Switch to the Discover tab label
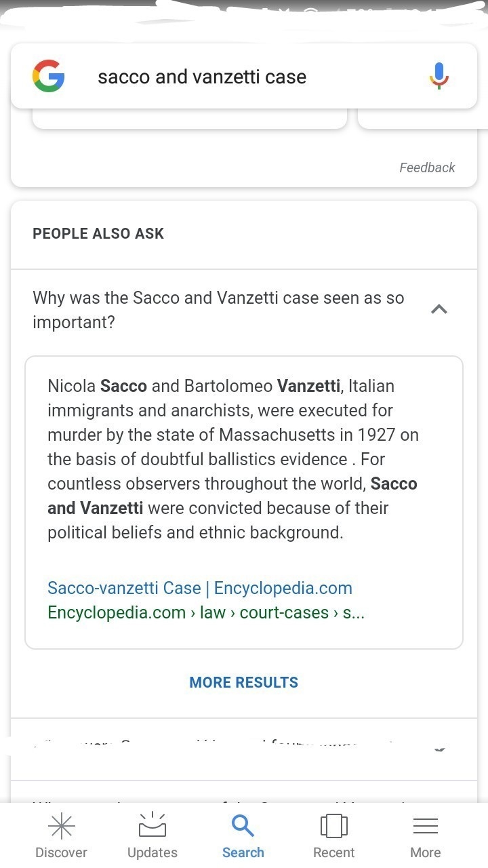The height and width of the screenshot is (868, 488). 62,853
